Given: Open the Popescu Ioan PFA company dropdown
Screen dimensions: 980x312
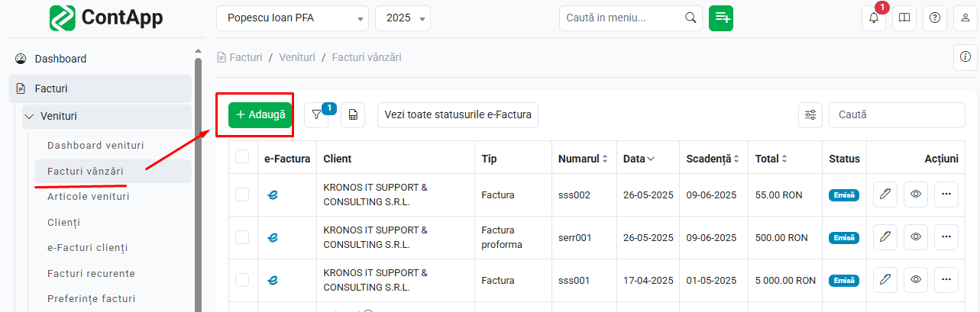Looking at the screenshot, I should click(x=293, y=18).
